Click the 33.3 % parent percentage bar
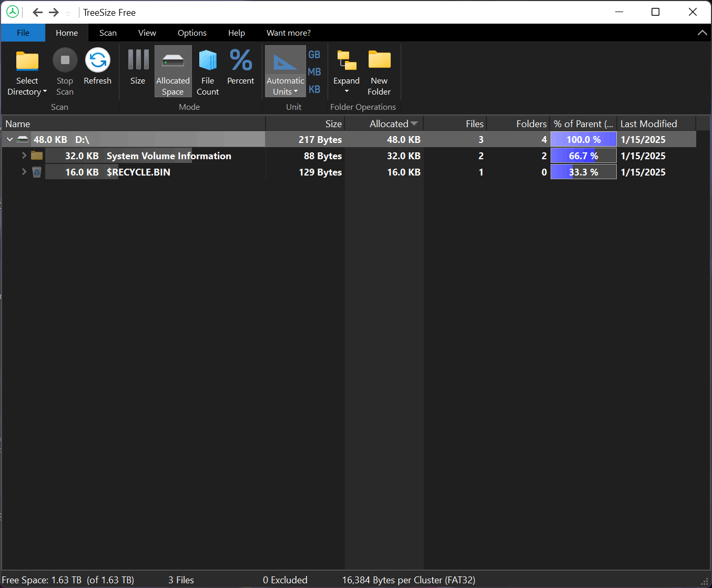712x588 pixels. click(583, 172)
